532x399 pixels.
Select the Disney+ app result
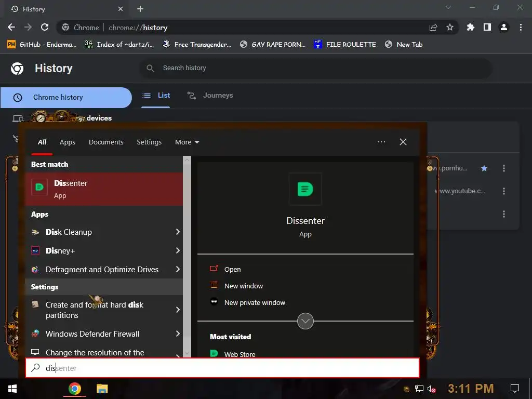[x=99, y=251]
